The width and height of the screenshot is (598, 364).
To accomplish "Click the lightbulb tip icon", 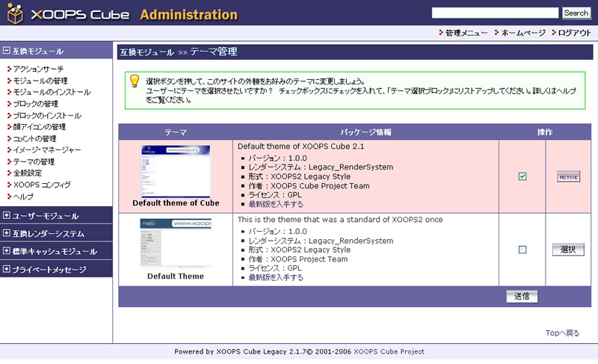I will tap(135, 81).
